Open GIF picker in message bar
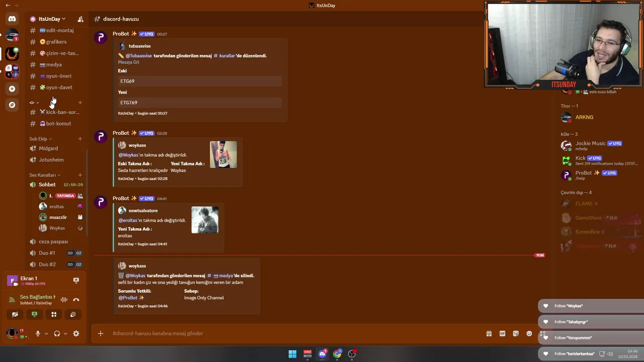Viewport: 644px width, 362px height. (502, 333)
